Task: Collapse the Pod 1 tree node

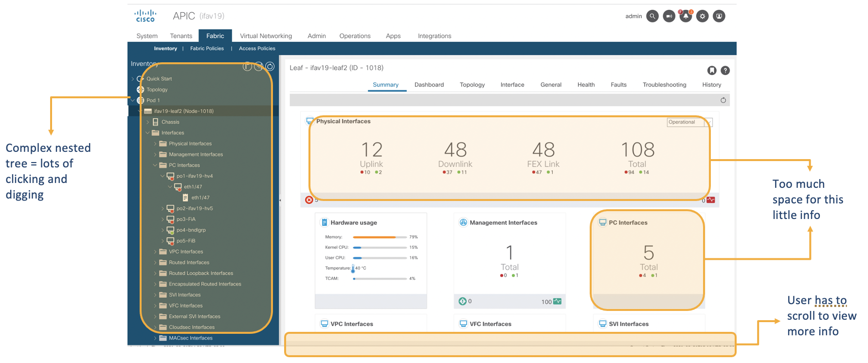Action: pyautogui.click(x=132, y=100)
